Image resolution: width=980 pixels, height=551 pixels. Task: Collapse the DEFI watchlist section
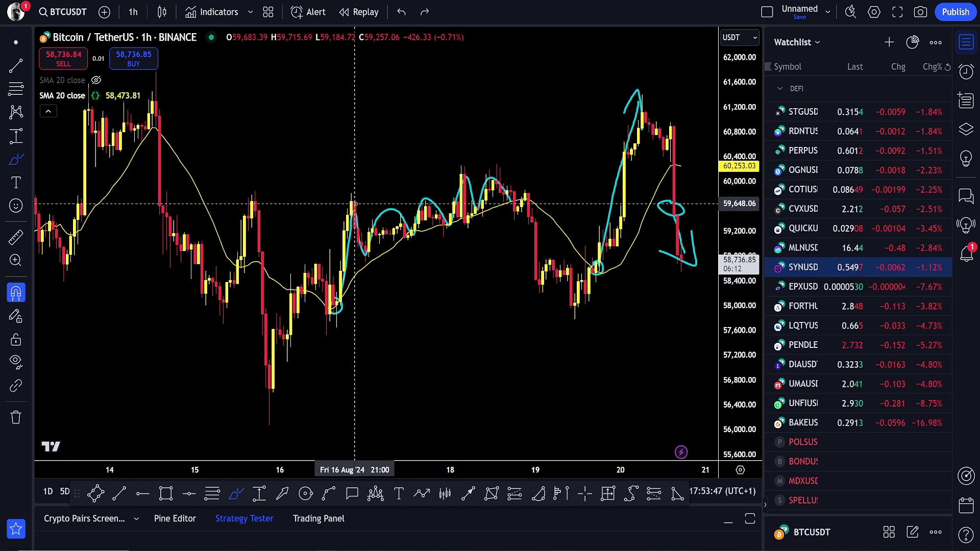point(780,88)
